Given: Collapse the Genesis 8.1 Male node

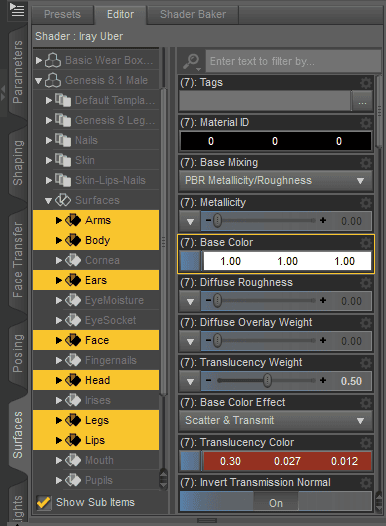Looking at the screenshot, I should click(x=39, y=81).
